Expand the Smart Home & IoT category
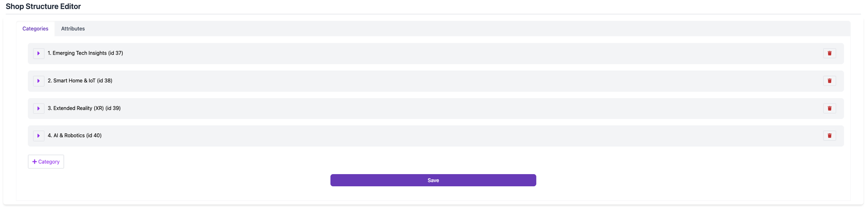Viewport: 868px width, 211px height. click(39, 81)
